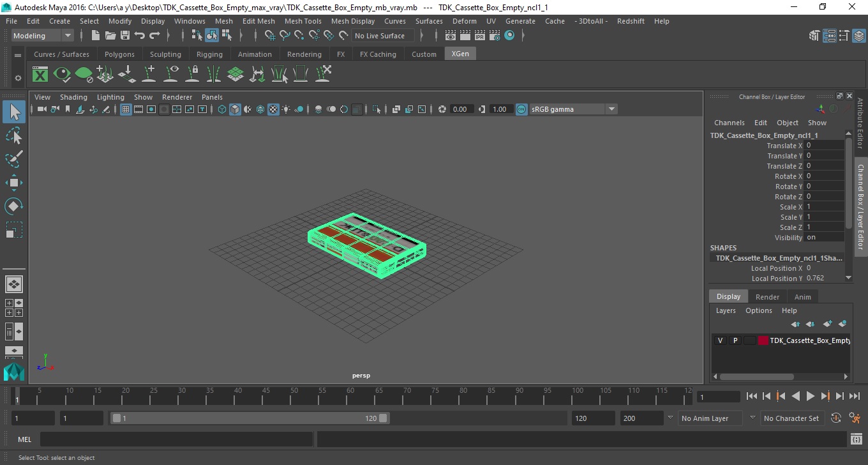
Task: Open viewport Shading menu
Action: [73, 97]
